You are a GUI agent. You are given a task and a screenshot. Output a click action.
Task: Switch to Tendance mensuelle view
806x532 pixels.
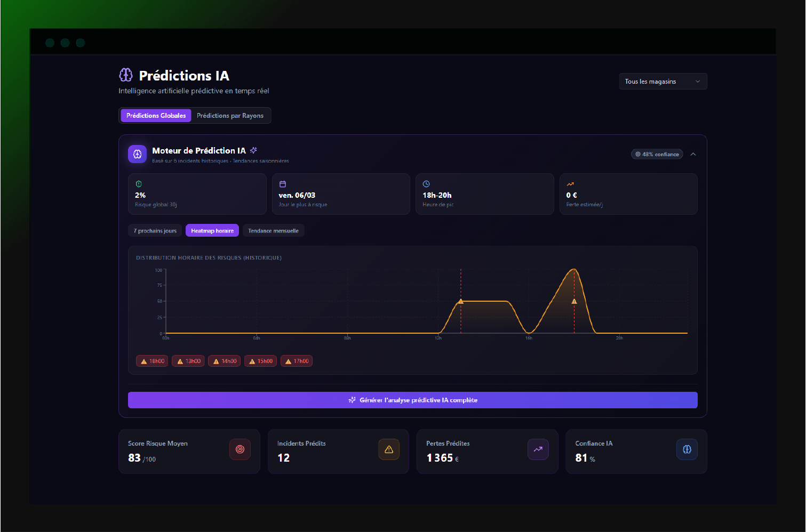[x=273, y=231]
